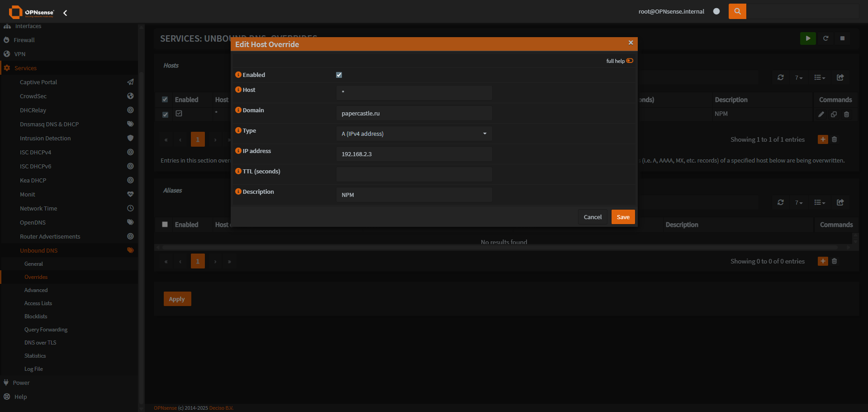868x412 pixels.
Task: Collapse sidebar with header chevron
Action: pyautogui.click(x=65, y=13)
